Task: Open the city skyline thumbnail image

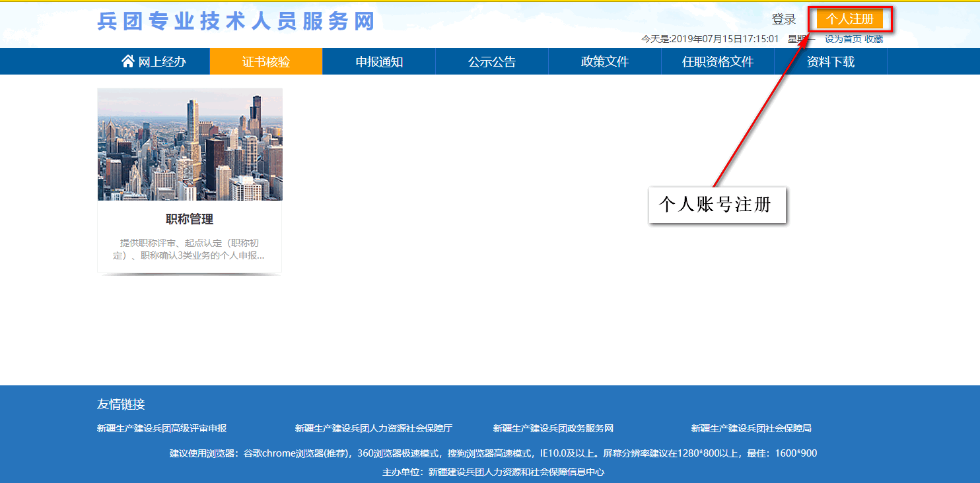Action: (x=190, y=145)
